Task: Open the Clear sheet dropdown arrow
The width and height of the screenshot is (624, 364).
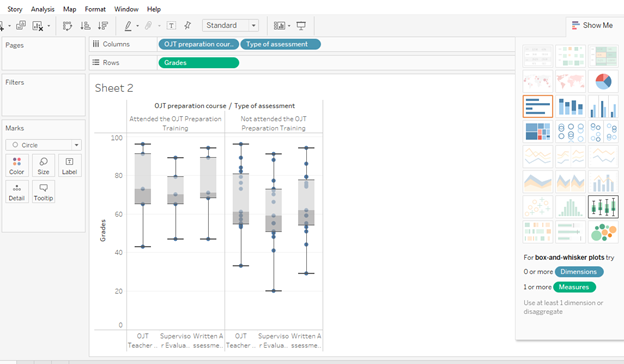Action: tap(49, 26)
